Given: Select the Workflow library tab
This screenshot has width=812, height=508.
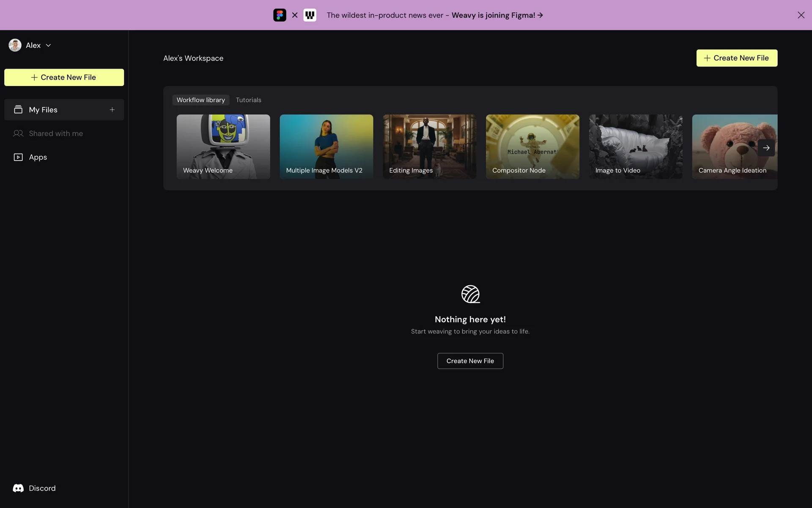Looking at the screenshot, I should [200, 100].
